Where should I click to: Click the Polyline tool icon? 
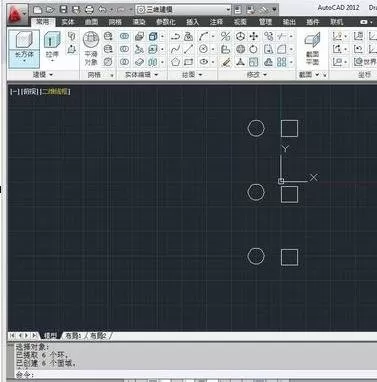tap(176, 36)
